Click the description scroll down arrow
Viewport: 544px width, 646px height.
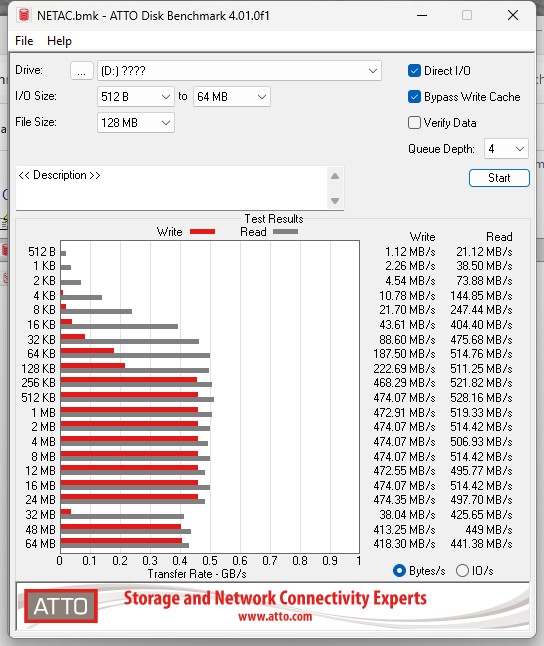tap(335, 201)
